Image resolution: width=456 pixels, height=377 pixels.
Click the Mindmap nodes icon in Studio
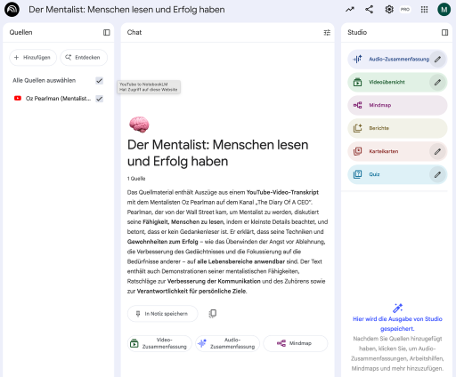pos(358,105)
